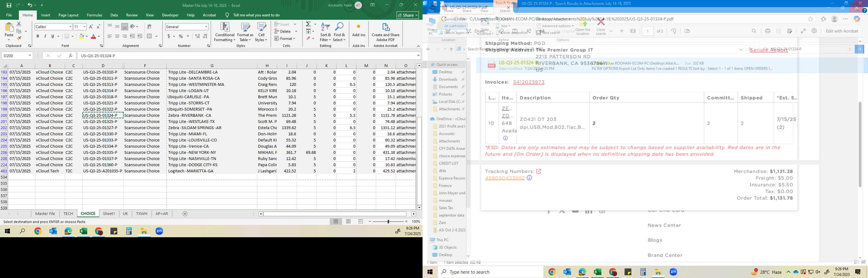
Task: Toggle Italic formatting
Action: [45, 36]
